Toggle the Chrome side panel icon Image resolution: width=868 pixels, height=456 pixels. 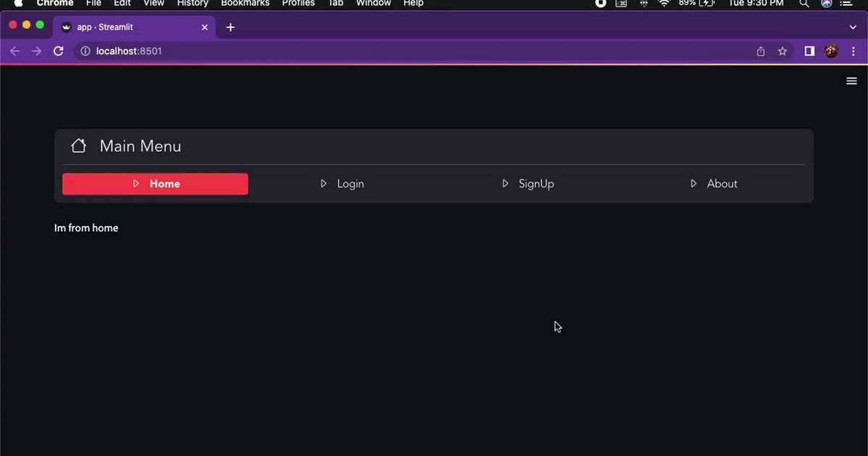pos(809,51)
